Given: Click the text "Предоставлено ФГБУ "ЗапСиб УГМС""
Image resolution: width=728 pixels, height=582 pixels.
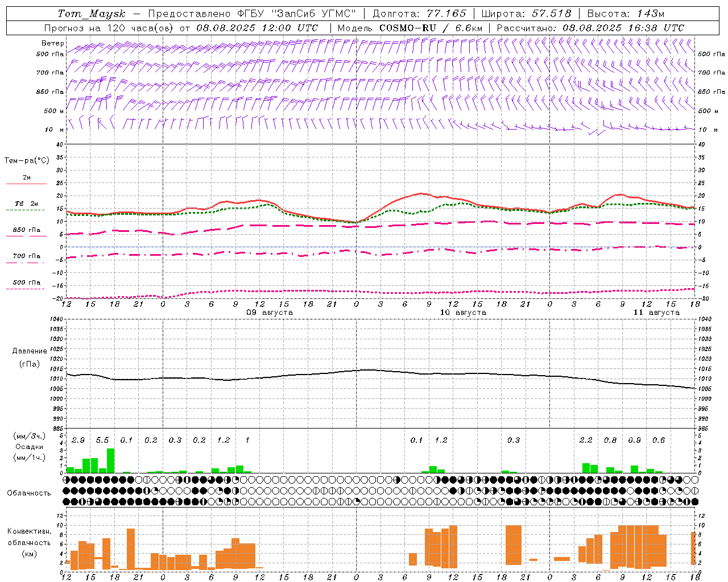Looking at the screenshot, I should [x=253, y=14].
